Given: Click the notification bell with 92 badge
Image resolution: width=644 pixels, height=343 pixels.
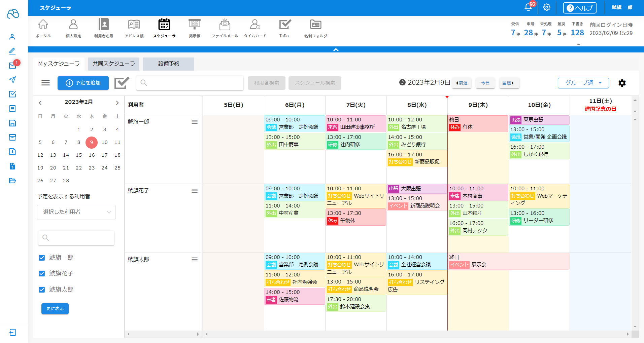Looking at the screenshot, I should (528, 7).
